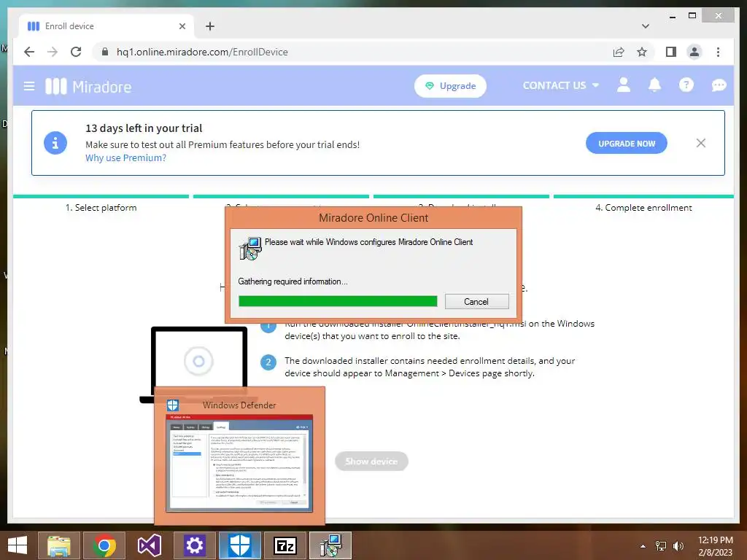Click the Miradore logo
The height and width of the screenshot is (560, 747).
point(88,86)
